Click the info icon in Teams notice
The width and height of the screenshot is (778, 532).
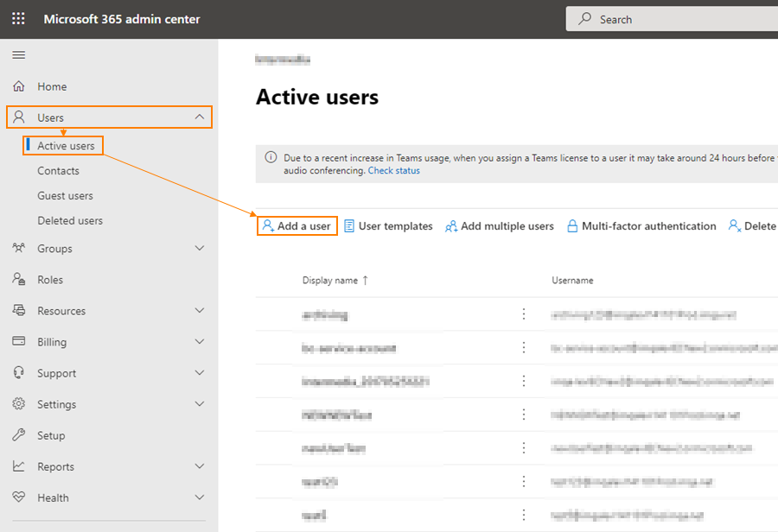coord(271,157)
